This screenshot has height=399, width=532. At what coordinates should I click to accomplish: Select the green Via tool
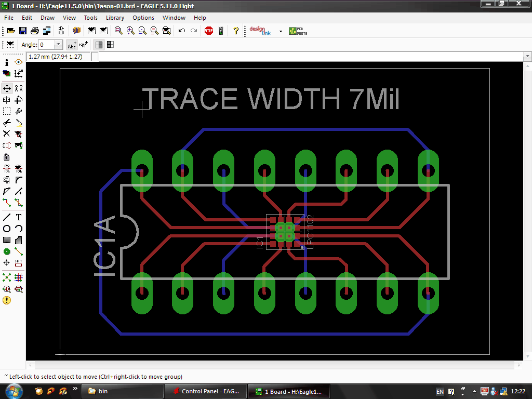[6, 252]
